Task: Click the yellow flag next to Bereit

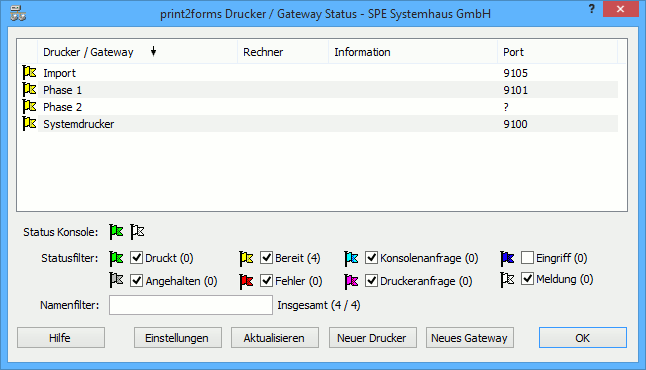Action: pyautogui.click(x=246, y=258)
